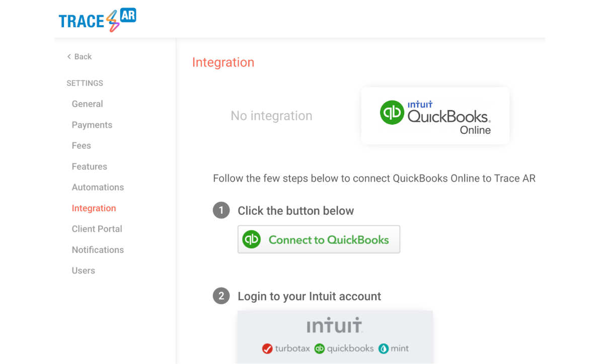
Task: Click the QuickBooks Online logo card
Action: pos(435,116)
